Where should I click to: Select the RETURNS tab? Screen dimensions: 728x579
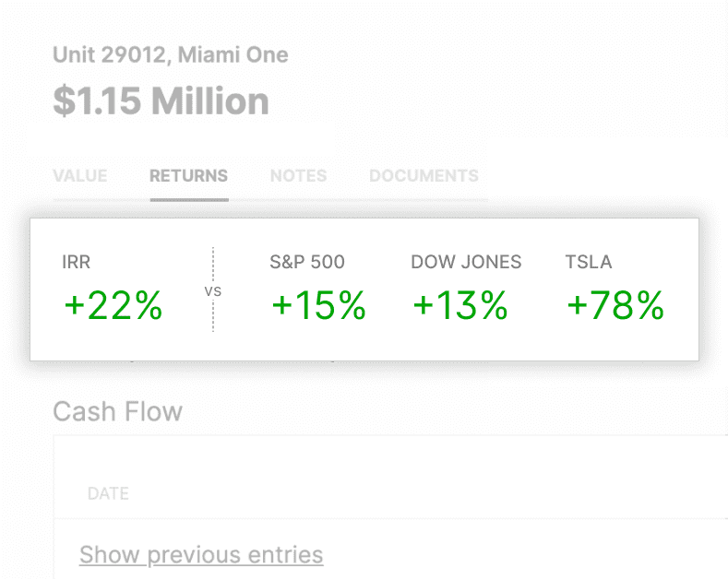(x=188, y=175)
